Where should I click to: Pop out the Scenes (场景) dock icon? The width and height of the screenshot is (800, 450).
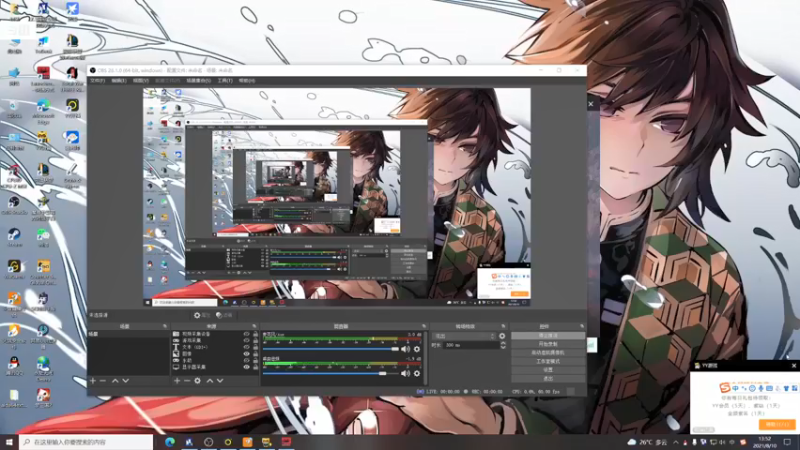tap(165, 326)
